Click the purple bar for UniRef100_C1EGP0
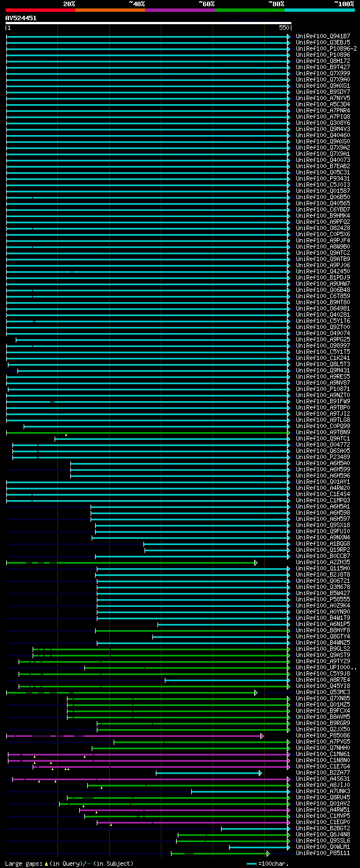This screenshot has height=868, width=360. [x=194, y=822]
